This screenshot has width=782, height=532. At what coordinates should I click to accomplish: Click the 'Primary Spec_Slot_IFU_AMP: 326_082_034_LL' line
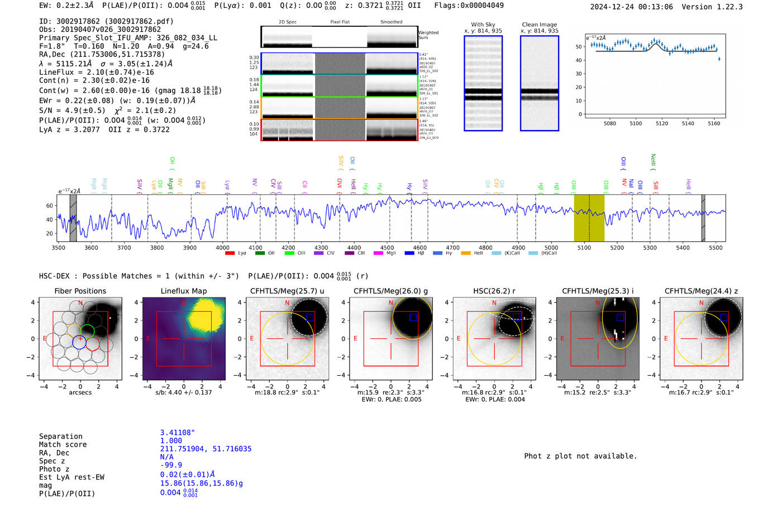pyautogui.click(x=128, y=38)
